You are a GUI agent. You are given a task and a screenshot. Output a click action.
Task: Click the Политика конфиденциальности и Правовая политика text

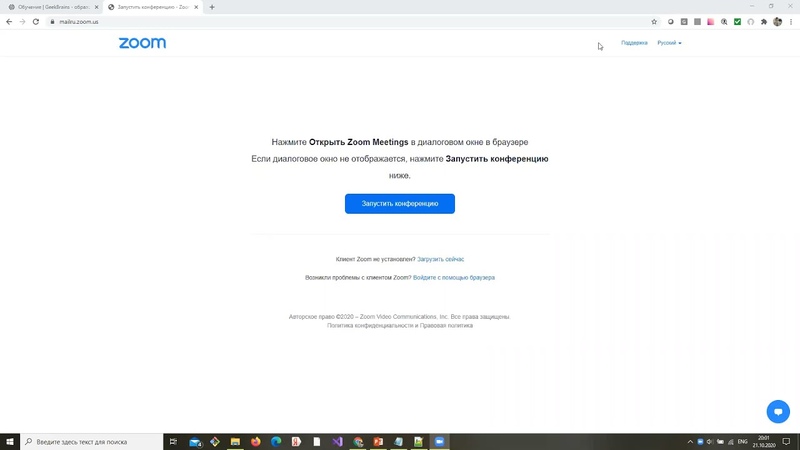point(399,326)
